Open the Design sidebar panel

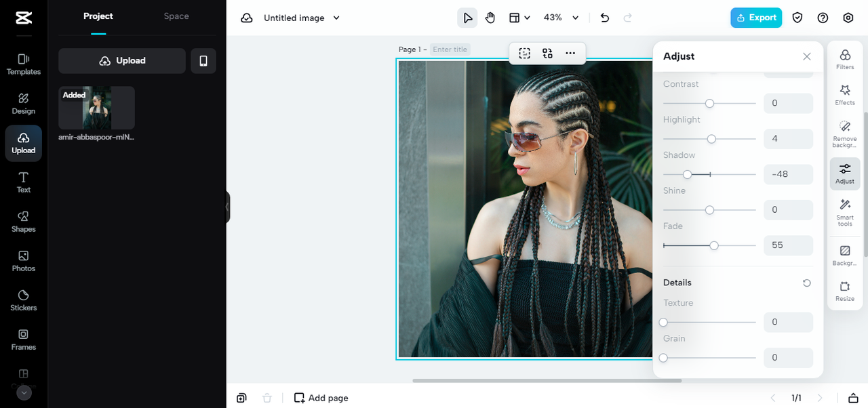tap(24, 104)
